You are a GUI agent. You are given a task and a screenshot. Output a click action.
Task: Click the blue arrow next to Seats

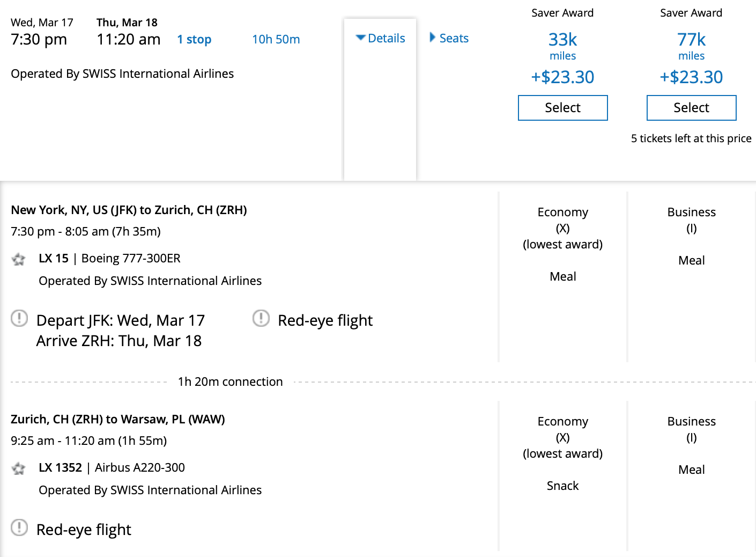[432, 38]
